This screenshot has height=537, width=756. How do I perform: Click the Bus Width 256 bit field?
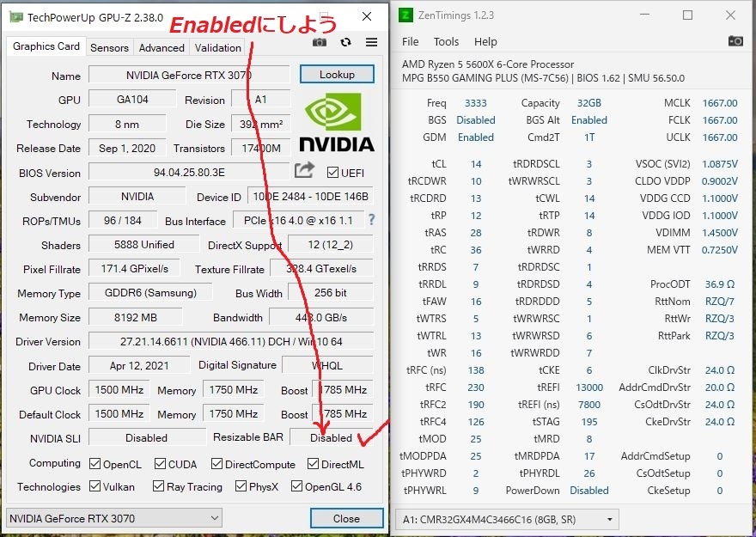pos(330,293)
